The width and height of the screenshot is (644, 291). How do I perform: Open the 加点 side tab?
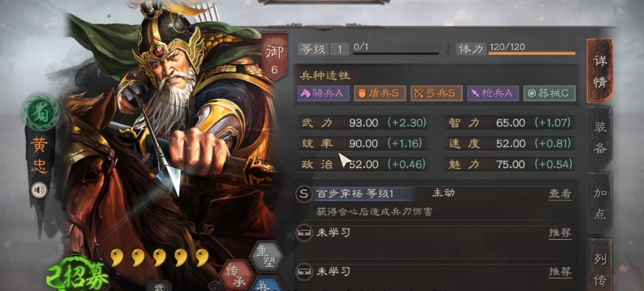pyautogui.click(x=600, y=203)
